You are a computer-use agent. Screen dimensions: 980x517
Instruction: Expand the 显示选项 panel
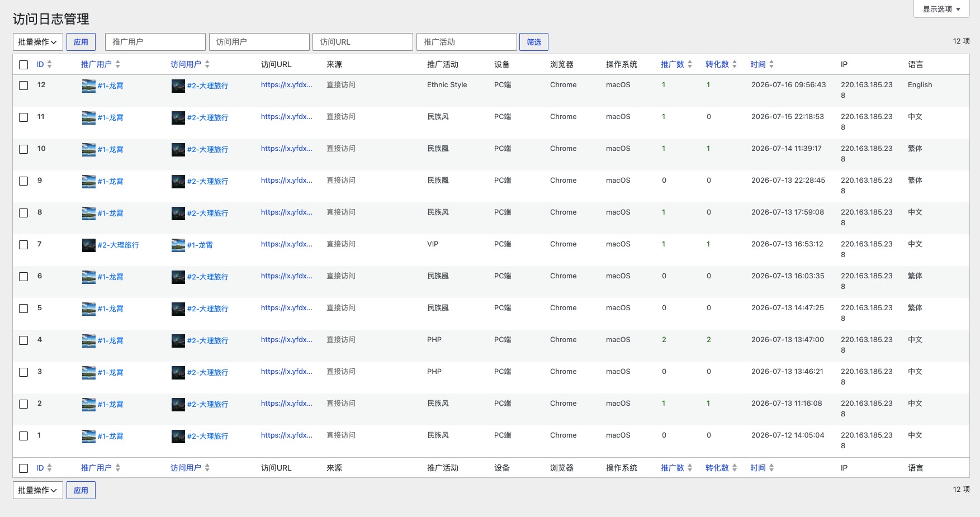click(x=941, y=9)
